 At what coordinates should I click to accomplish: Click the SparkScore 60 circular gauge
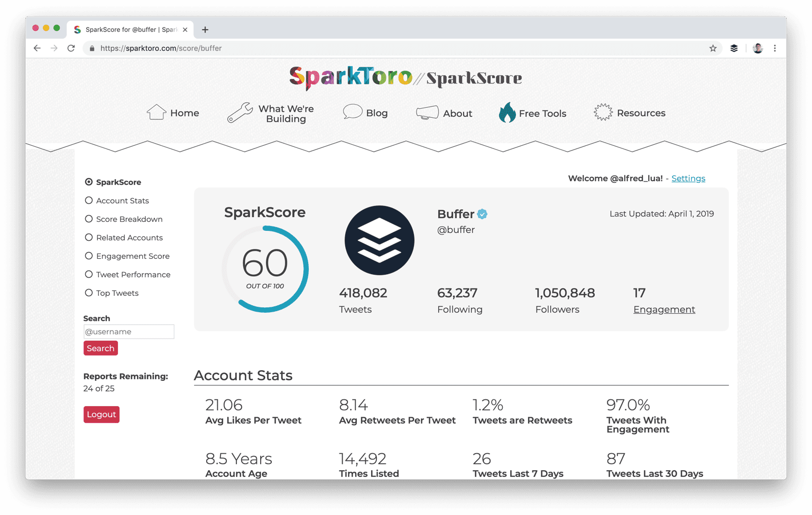point(265,269)
